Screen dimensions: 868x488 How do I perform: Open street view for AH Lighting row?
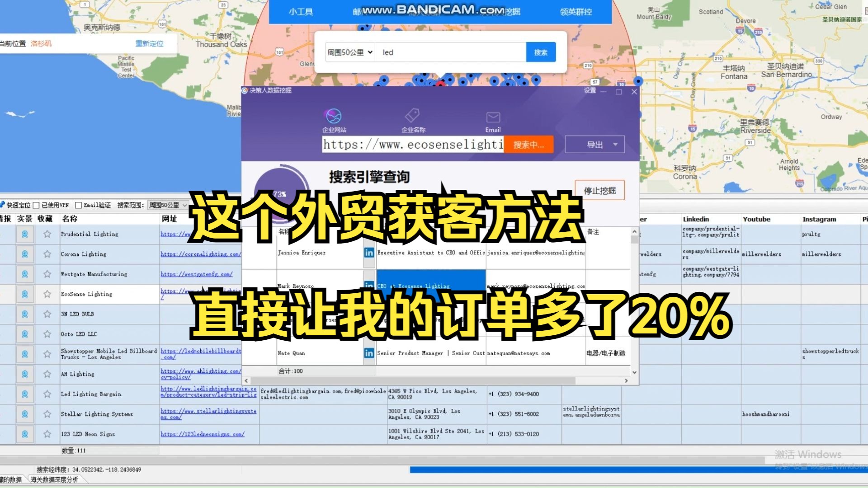click(x=25, y=374)
